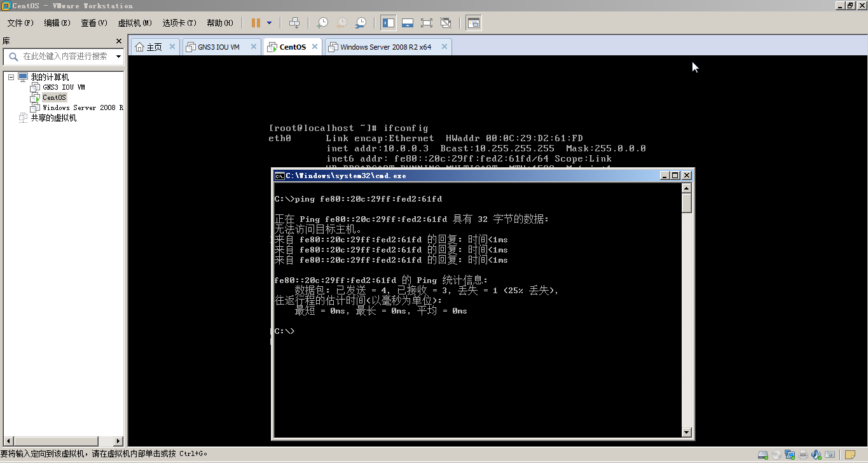Open power options dropdown next to pause

click(x=269, y=23)
